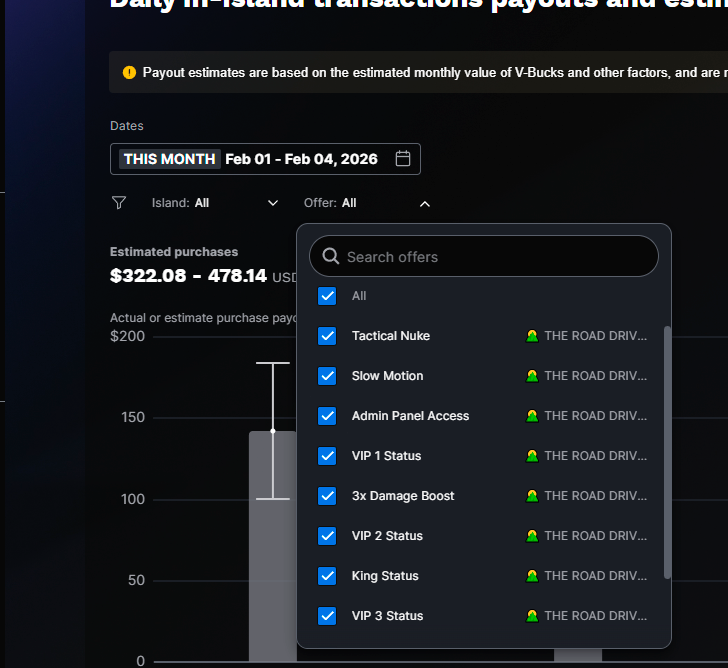Click the Island: All filter text
This screenshot has height=668, width=728.
(180, 203)
